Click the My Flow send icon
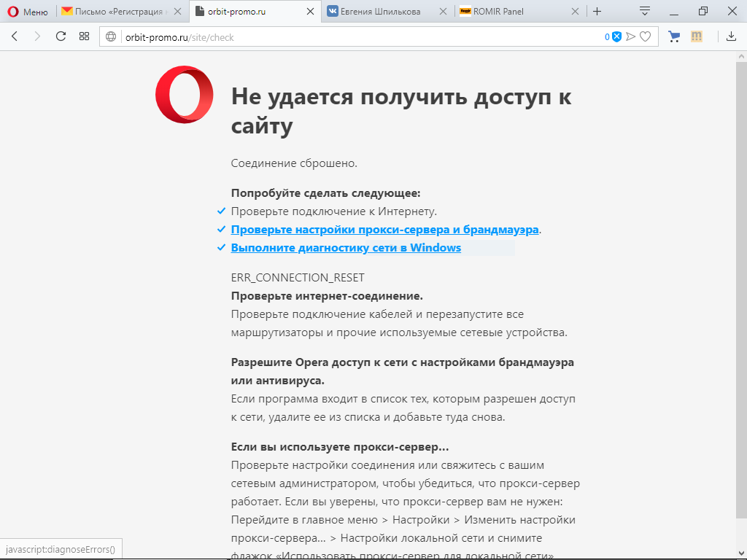The height and width of the screenshot is (560, 747). [631, 36]
